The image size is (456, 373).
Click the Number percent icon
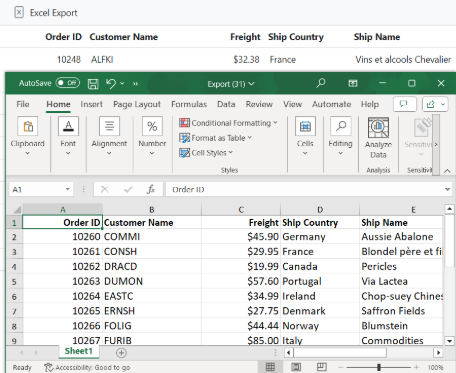[152, 126]
